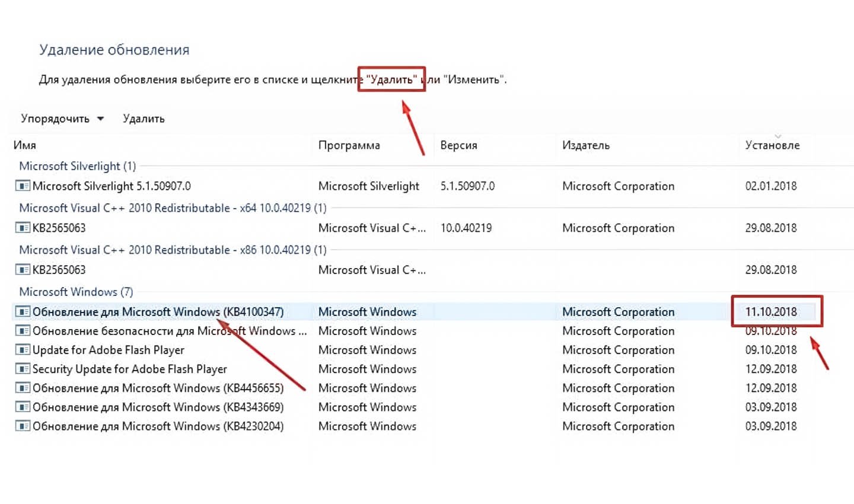The width and height of the screenshot is (854, 504).
Task: Click version cell 5.1.50907.0
Action: point(467,186)
